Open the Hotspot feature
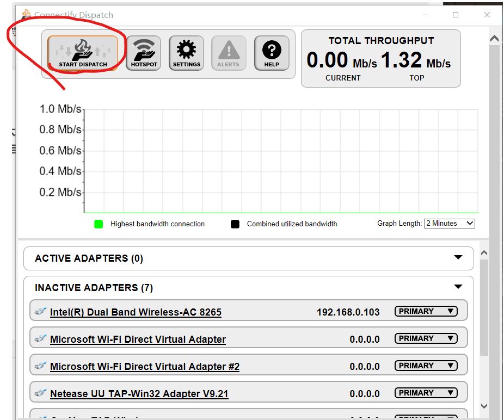The width and height of the screenshot is (504, 420). (x=144, y=53)
